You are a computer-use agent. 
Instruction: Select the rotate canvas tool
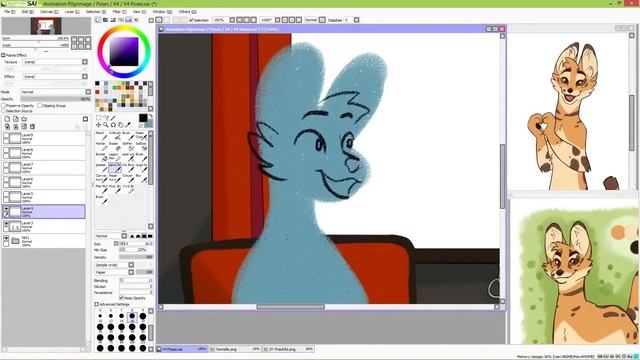(x=113, y=125)
